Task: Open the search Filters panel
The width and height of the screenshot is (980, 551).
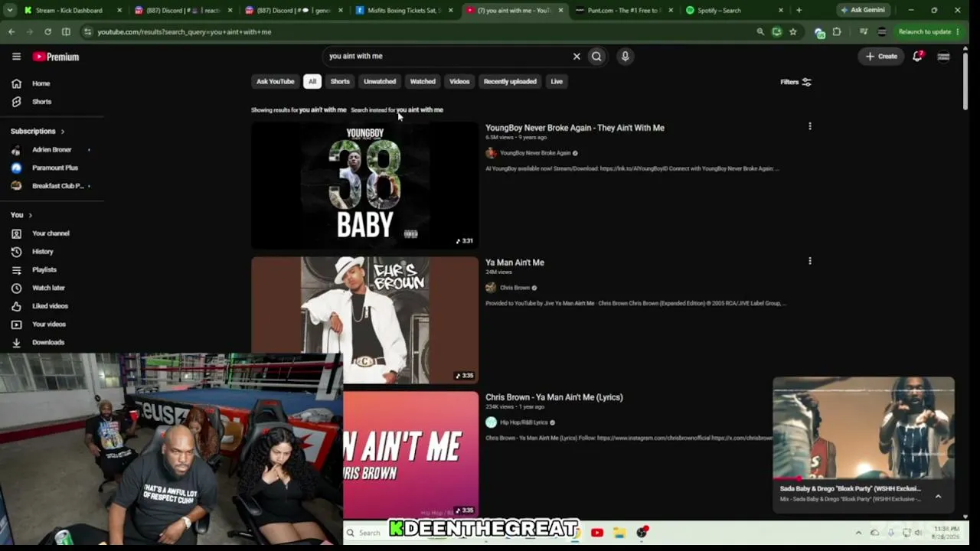Action: [x=795, y=82]
